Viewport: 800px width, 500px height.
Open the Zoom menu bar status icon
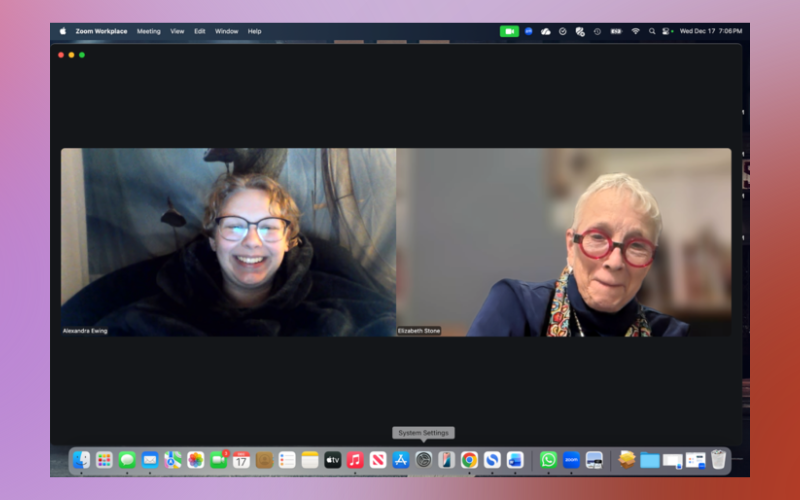pyautogui.click(x=529, y=31)
